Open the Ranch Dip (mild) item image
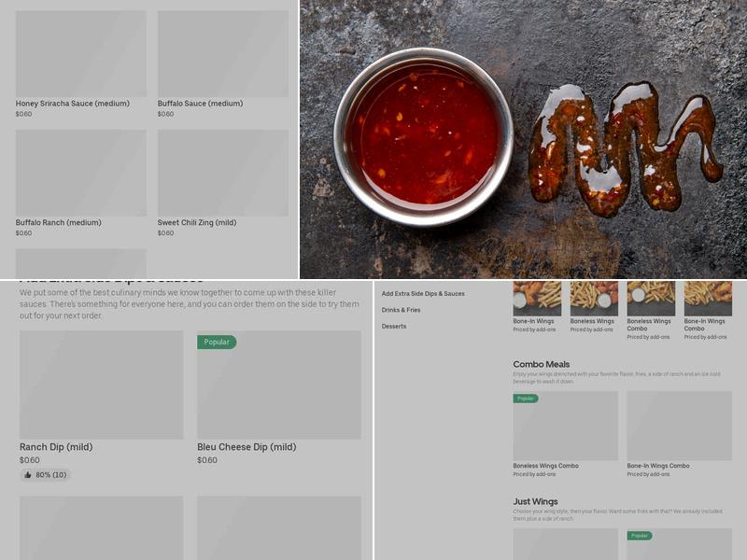This screenshot has height=560, width=747. coord(101,385)
